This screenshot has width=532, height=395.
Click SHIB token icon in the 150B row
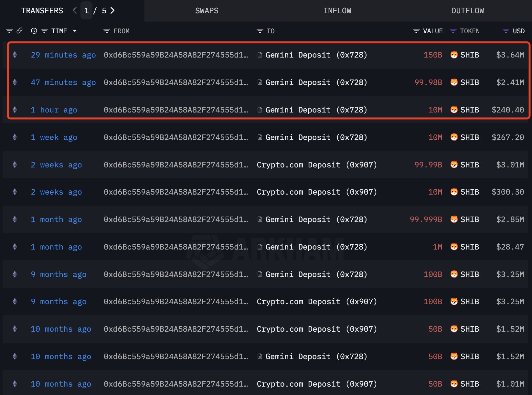[x=454, y=55]
